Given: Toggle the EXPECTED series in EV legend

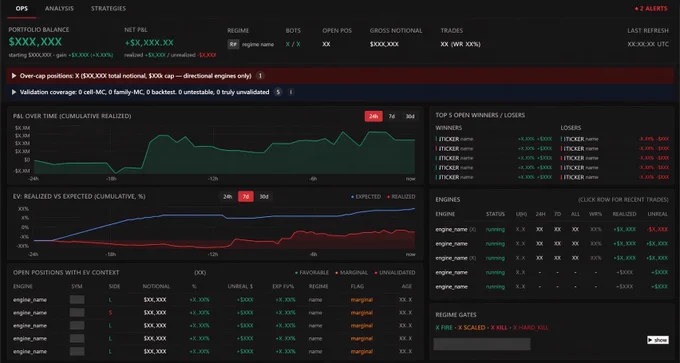Looking at the screenshot, I should (366, 196).
